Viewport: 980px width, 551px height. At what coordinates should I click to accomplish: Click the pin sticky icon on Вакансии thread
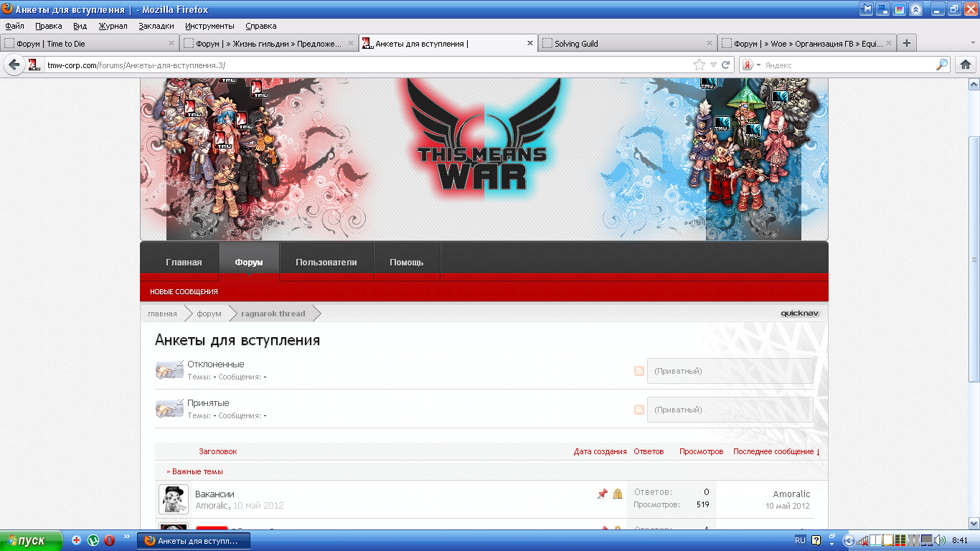603,494
